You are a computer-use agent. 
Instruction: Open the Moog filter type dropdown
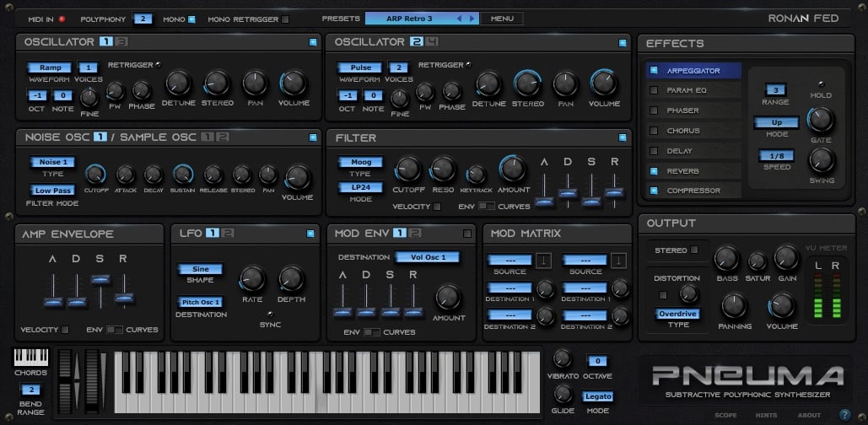click(360, 162)
